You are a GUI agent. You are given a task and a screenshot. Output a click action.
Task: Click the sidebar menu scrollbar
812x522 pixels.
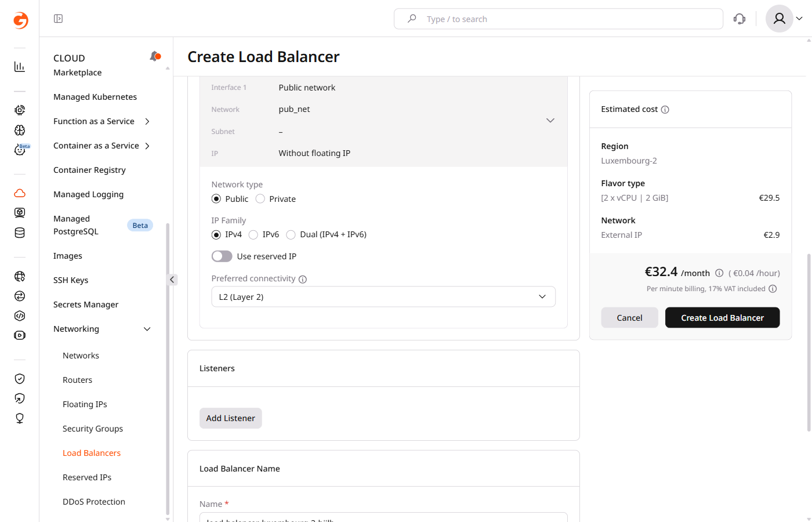point(168,368)
